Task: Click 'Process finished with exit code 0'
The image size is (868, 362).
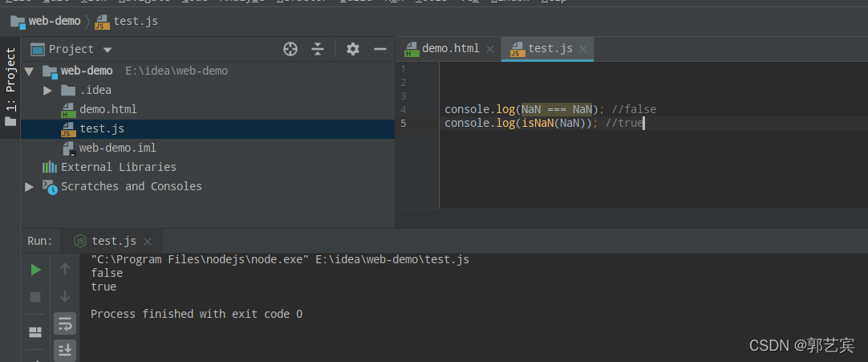Action: pyautogui.click(x=197, y=314)
